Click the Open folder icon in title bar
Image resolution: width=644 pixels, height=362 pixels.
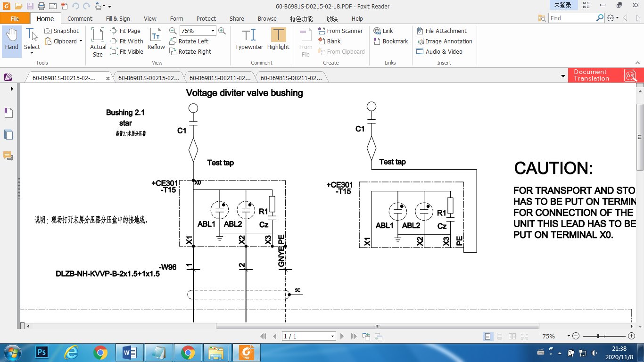pos(18,6)
